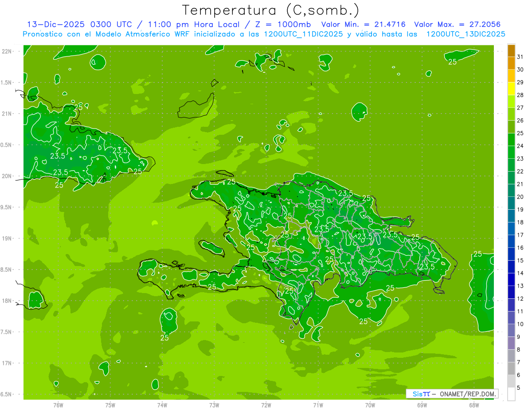Click the "17N" latitude axis label
This screenshot has width=532, height=411.
pyautogui.click(x=7, y=363)
